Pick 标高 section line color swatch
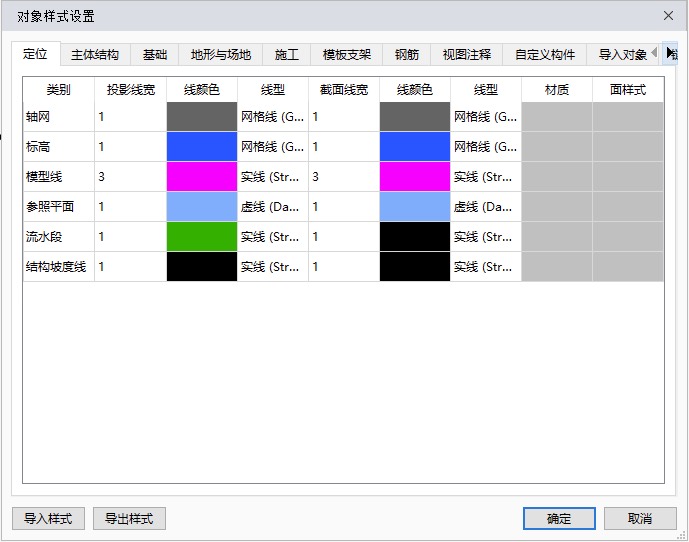Image resolution: width=689 pixels, height=542 pixels. (415, 146)
